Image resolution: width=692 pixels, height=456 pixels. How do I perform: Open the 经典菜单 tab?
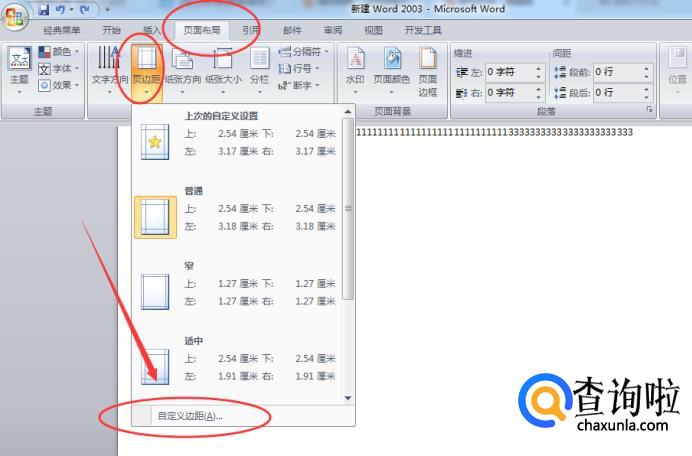pyautogui.click(x=62, y=30)
